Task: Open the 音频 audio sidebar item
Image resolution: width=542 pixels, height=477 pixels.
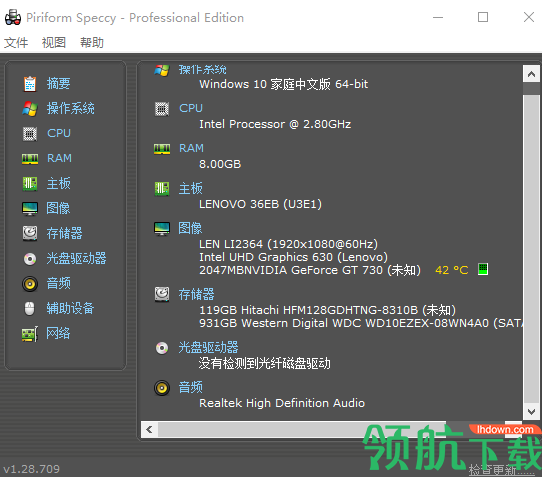Action: pos(58,283)
